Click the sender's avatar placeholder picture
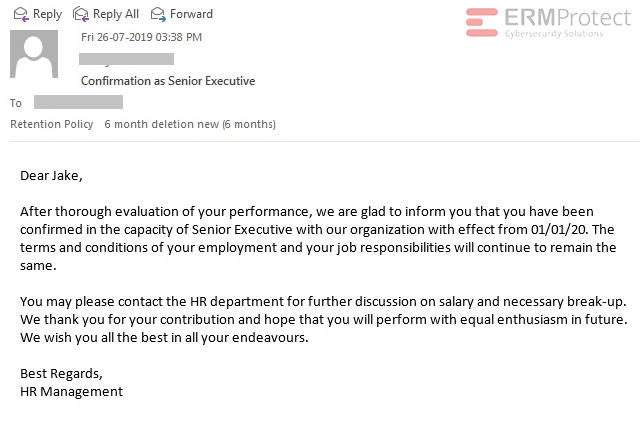 (x=34, y=54)
